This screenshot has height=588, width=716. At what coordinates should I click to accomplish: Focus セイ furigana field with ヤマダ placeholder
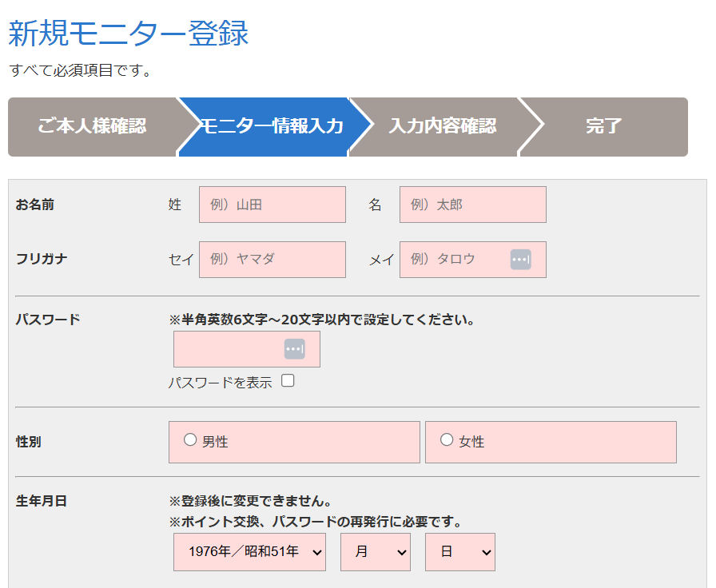click(272, 260)
